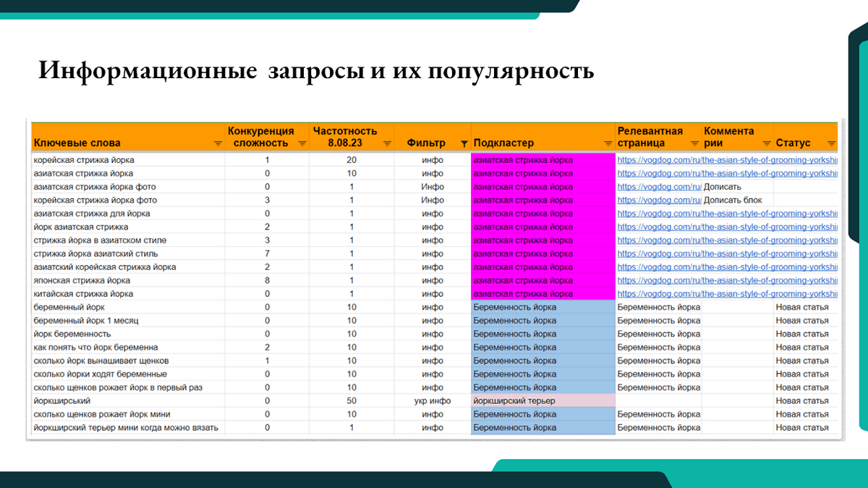868x488 pixels.
Task: Select keyword cell йорк беременность
Action: 128,334
